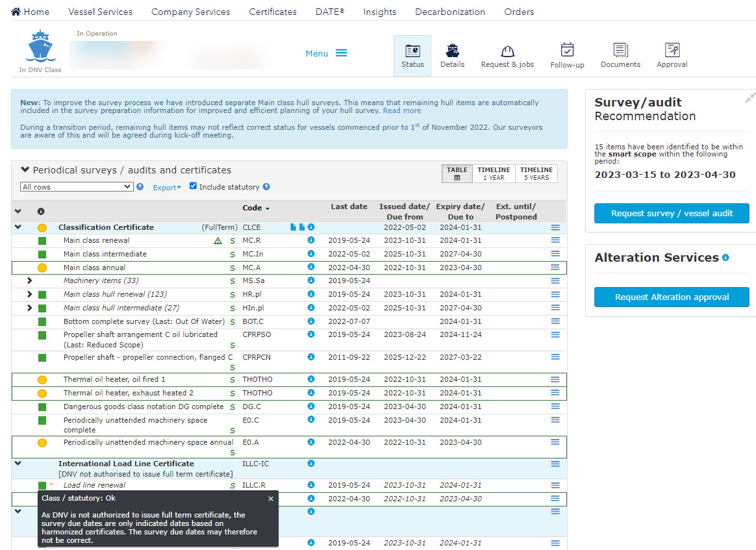Expand Machinery items (33) row
This screenshot has height=550, width=756.
pos(29,281)
